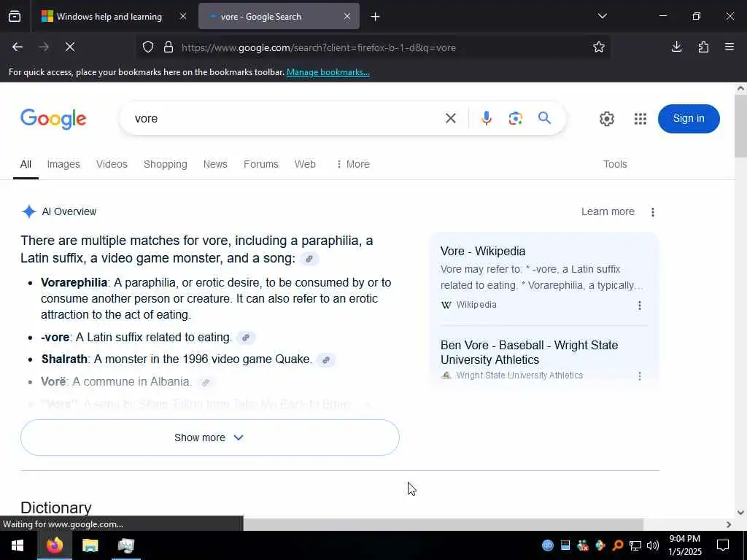
Task: Click the scrollbar down arrow
Action: (x=740, y=513)
